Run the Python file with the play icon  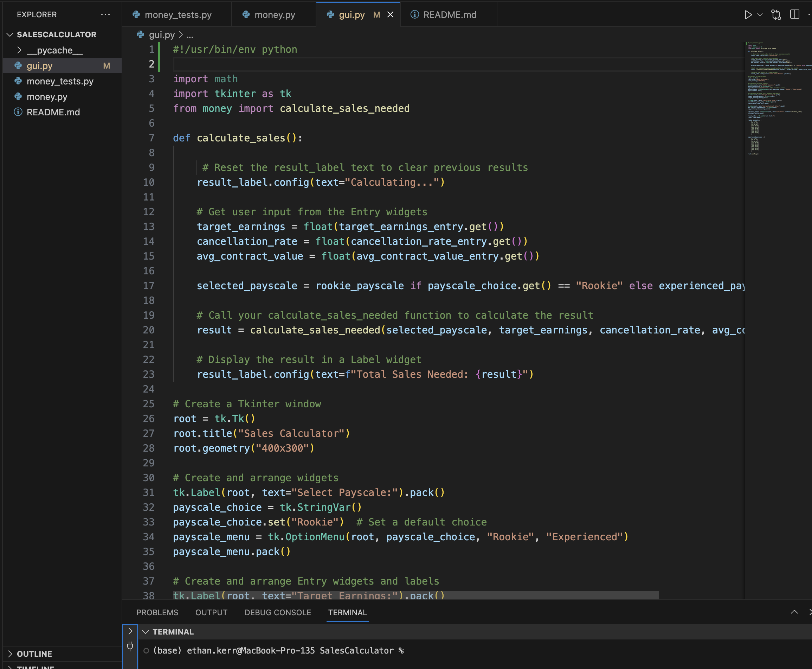point(748,15)
